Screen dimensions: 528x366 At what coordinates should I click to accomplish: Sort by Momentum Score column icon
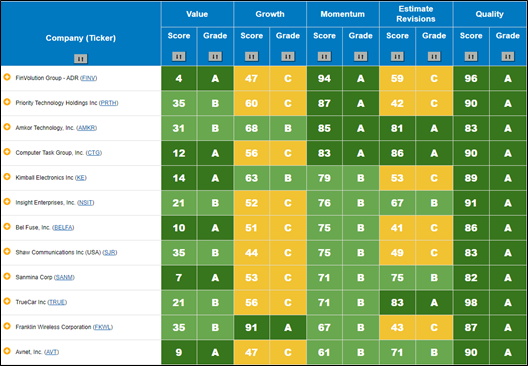coord(324,56)
